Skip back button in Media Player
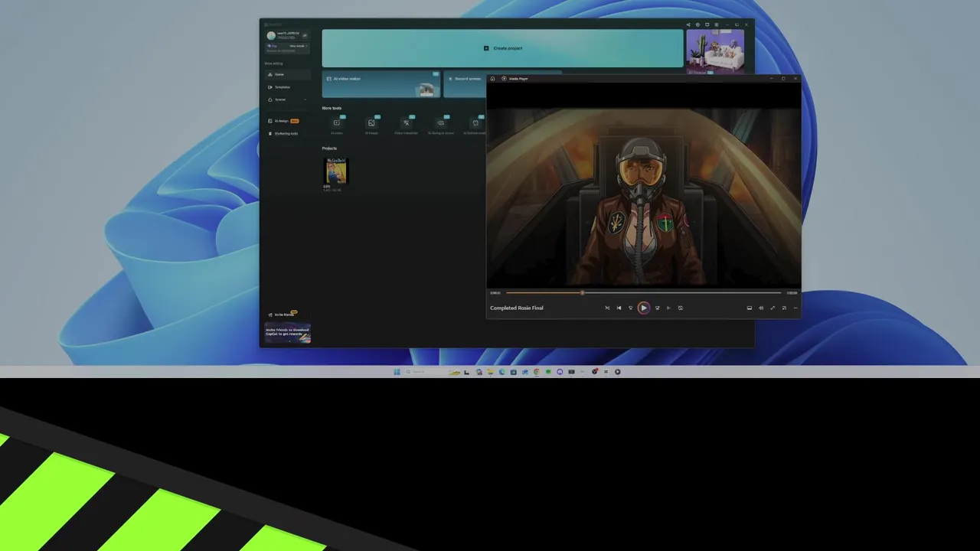 coord(631,308)
